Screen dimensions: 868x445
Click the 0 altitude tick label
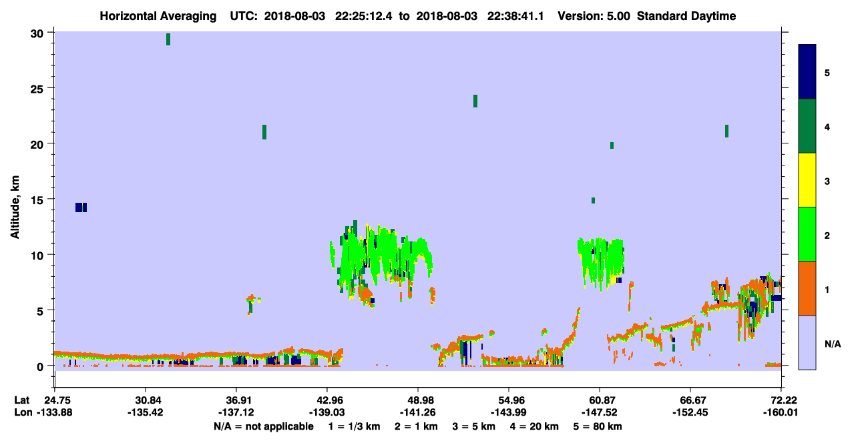click(41, 366)
